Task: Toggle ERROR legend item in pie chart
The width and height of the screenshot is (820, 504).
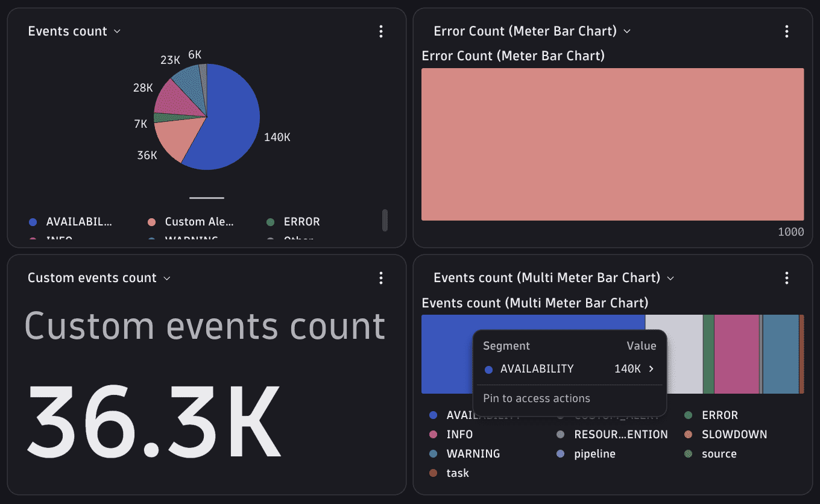Action: [293, 222]
